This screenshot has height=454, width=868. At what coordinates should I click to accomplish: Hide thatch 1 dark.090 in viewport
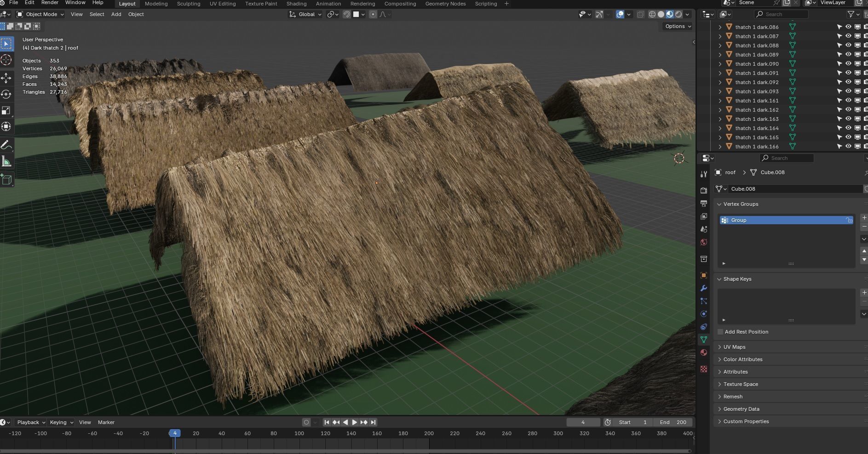click(x=848, y=64)
